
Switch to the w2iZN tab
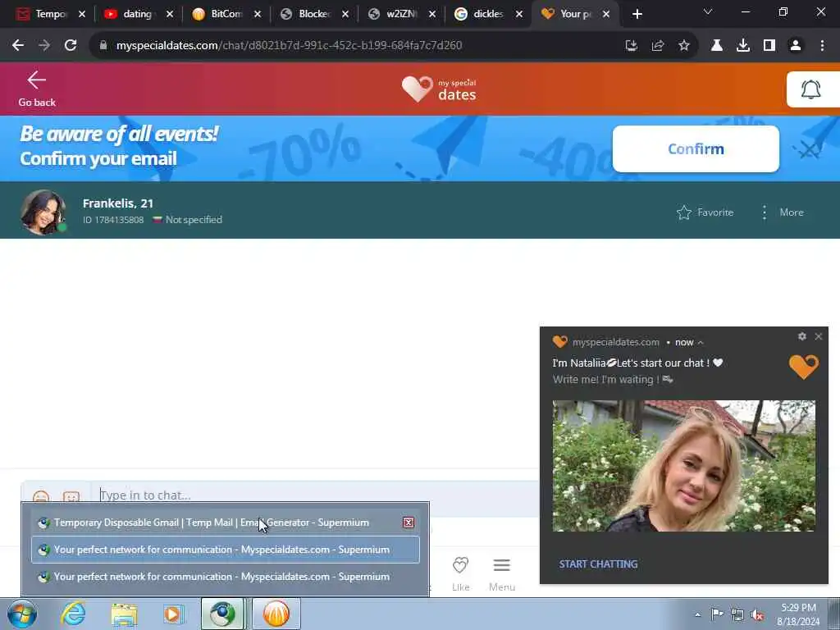[393, 14]
